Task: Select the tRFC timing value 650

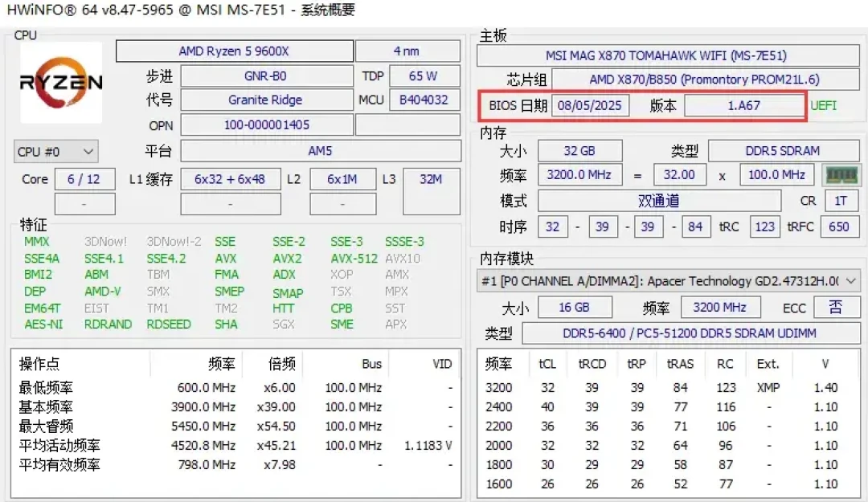Action: (839, 227)
